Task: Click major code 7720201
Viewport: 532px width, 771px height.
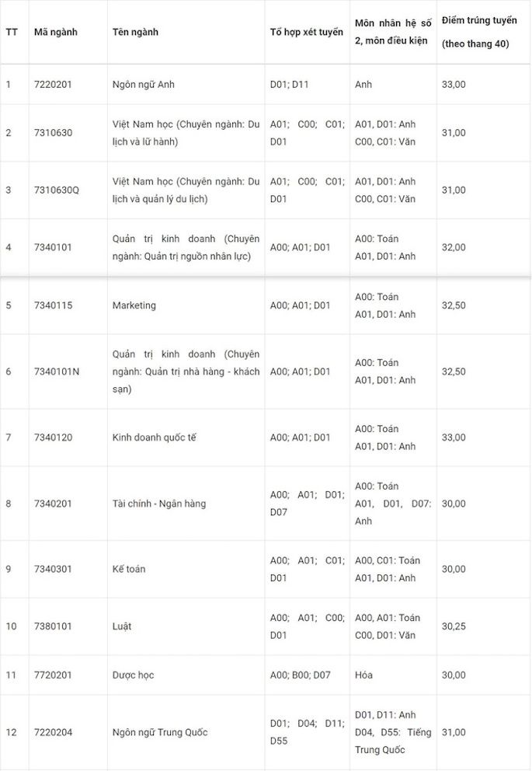Action: pos(53,675)
